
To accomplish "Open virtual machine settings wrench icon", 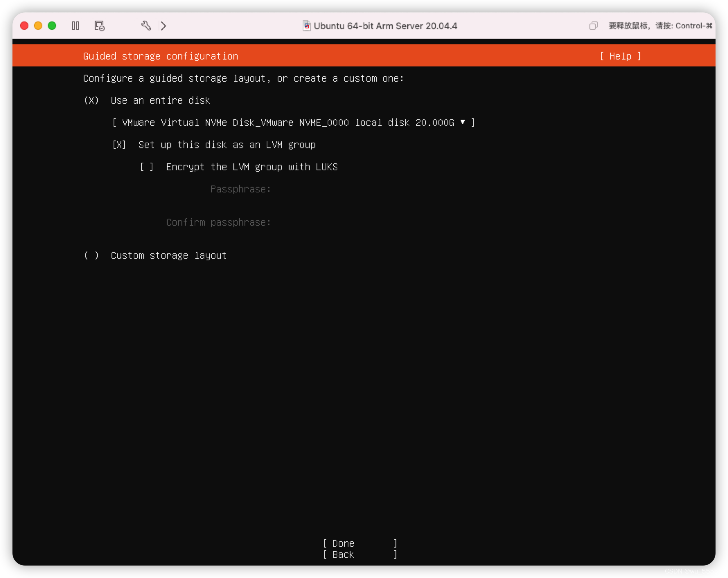I will pyautogui.click(x=146, y=26).
